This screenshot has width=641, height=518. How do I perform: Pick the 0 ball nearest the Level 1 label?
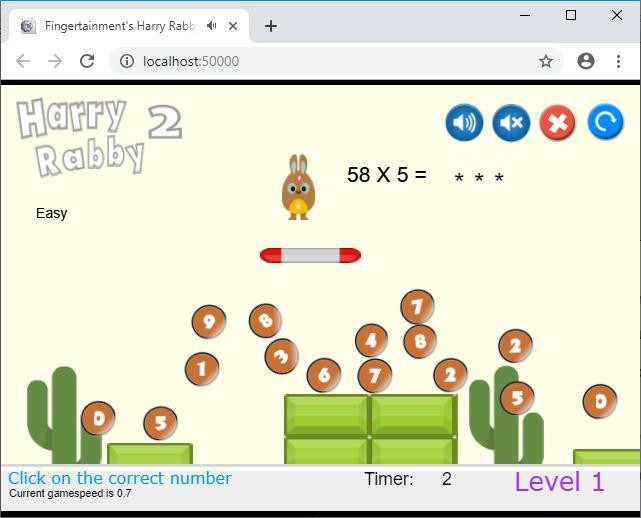point(600,401)
